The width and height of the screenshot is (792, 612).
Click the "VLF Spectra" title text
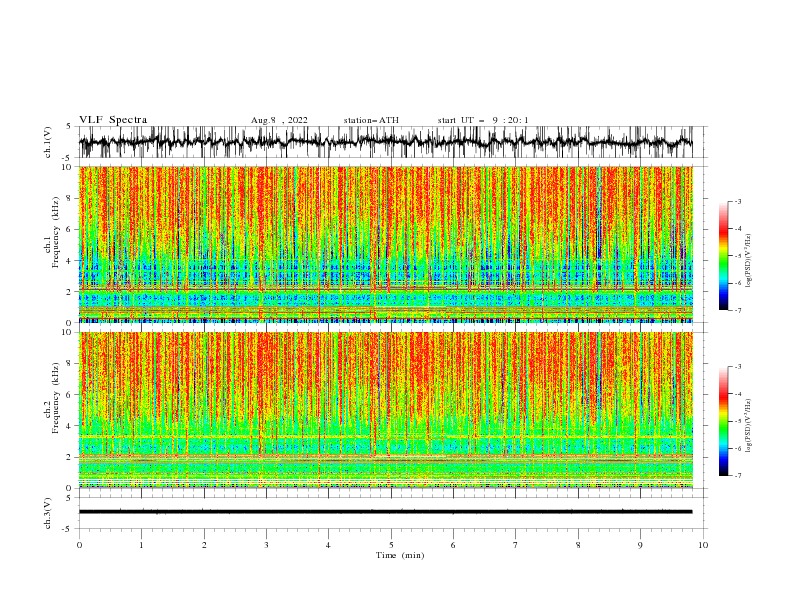[x=113, y=120]
